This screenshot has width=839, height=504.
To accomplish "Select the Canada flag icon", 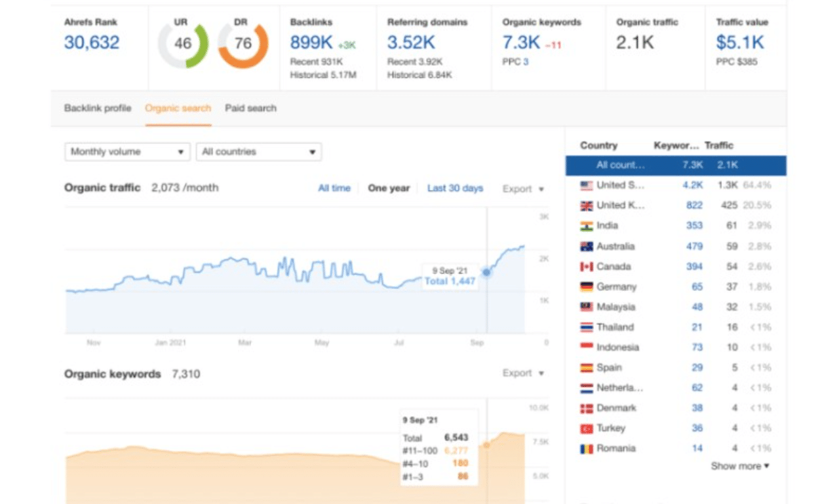I will (586, 267).
